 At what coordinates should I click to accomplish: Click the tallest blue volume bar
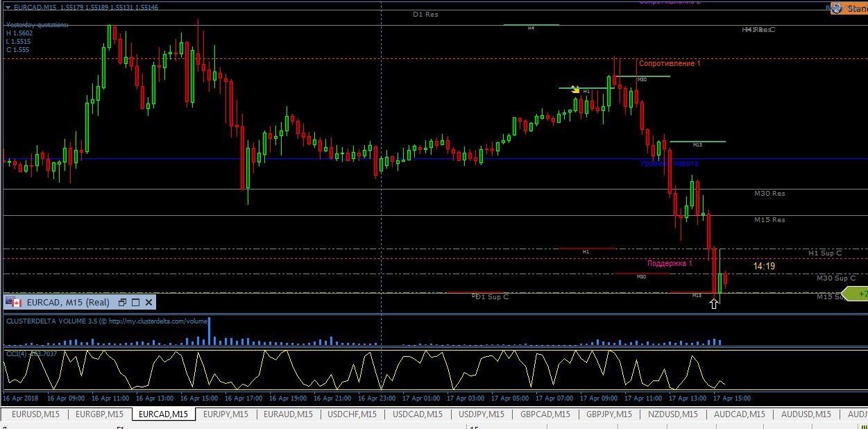208,330
